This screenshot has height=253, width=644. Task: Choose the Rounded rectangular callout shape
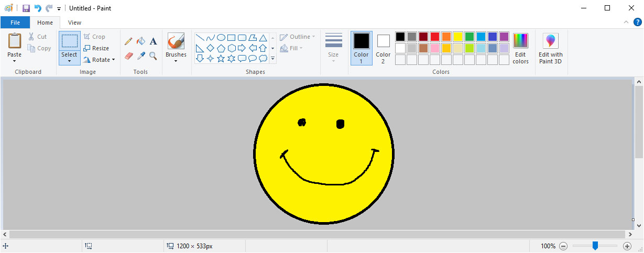(242, 59)
